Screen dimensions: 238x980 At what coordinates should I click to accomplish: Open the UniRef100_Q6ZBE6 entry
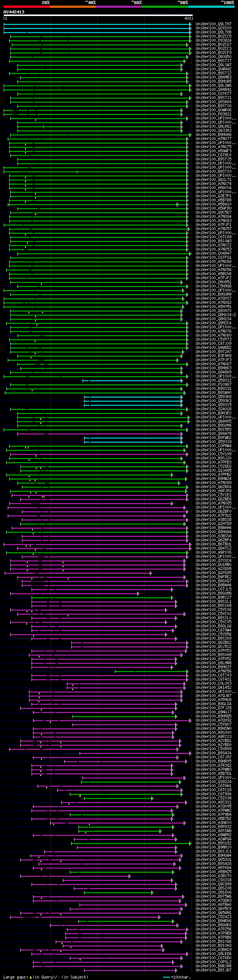coord(213,499)
